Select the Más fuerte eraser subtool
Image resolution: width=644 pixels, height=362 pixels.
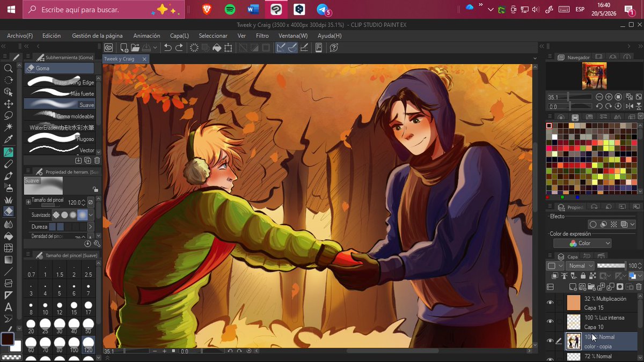tap(60, 93)
